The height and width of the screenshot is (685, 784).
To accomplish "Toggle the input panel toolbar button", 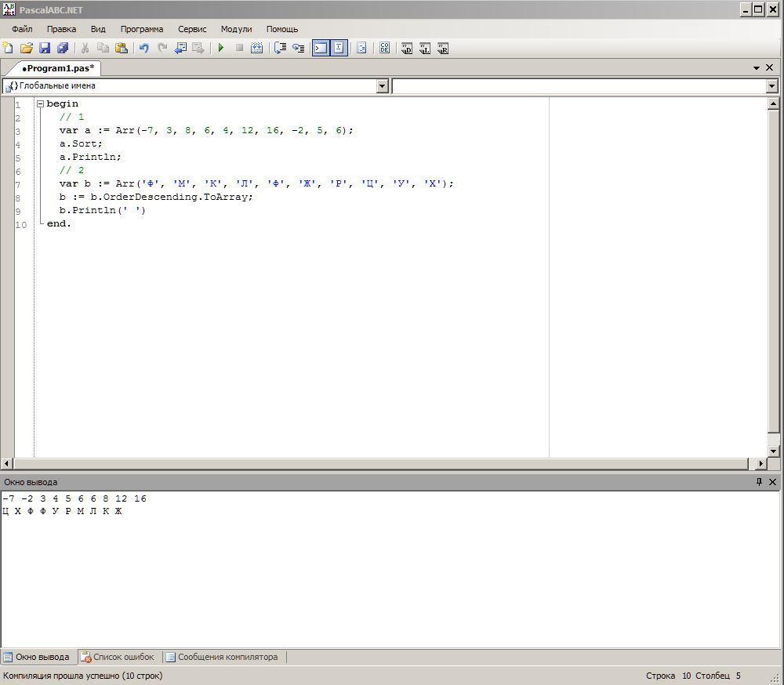I will tap(339, 48).
